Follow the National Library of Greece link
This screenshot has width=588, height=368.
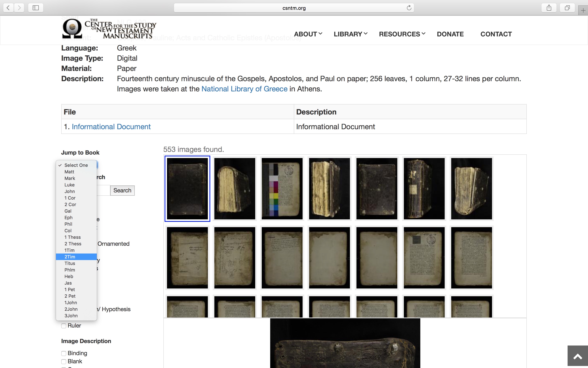point(244,89)
